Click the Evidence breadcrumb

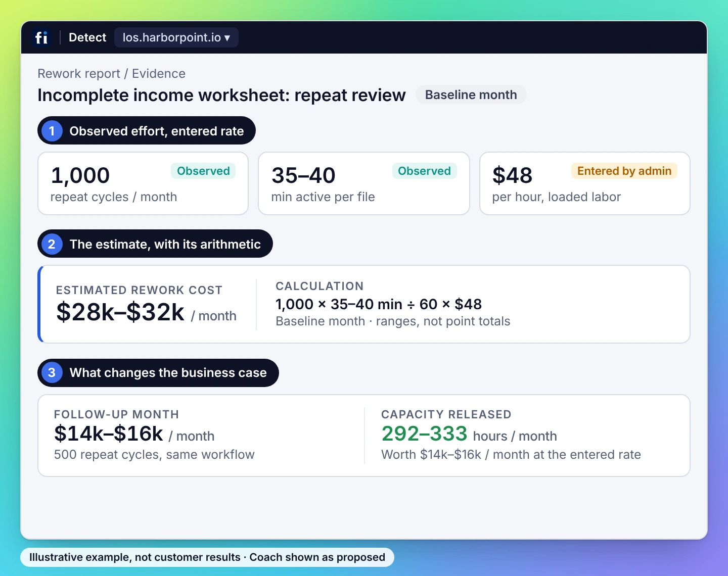coord(159,74)
